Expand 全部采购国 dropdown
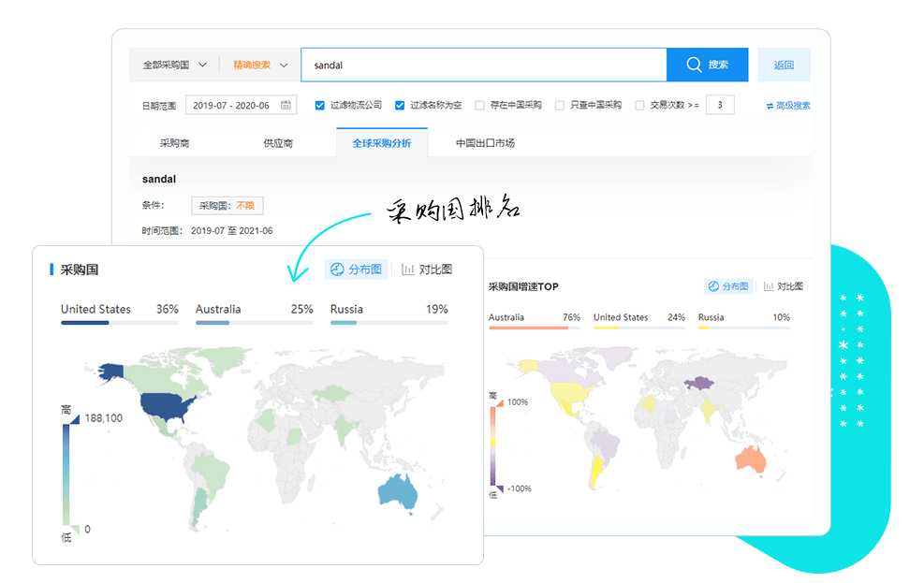 click(174, 66)
